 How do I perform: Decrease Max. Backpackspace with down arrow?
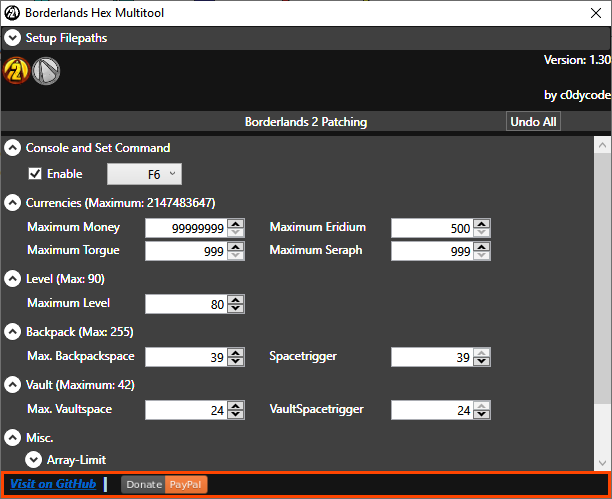tap(236, 362)
